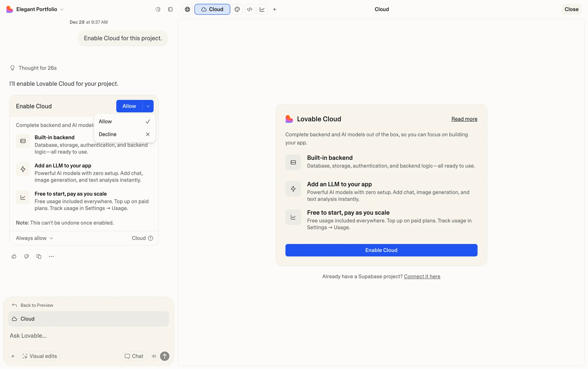The image size is (588, 369).
Task: Toggle the Visual edits mode
Action: [40, 356]
